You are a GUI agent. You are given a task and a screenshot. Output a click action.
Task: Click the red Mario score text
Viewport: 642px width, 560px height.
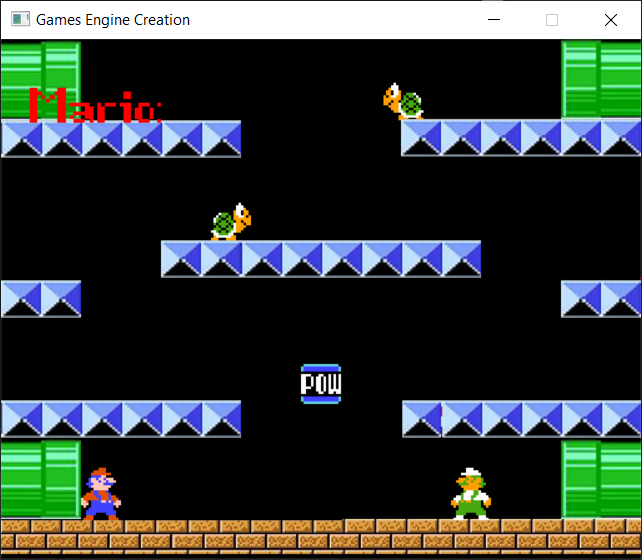point(95,105)
